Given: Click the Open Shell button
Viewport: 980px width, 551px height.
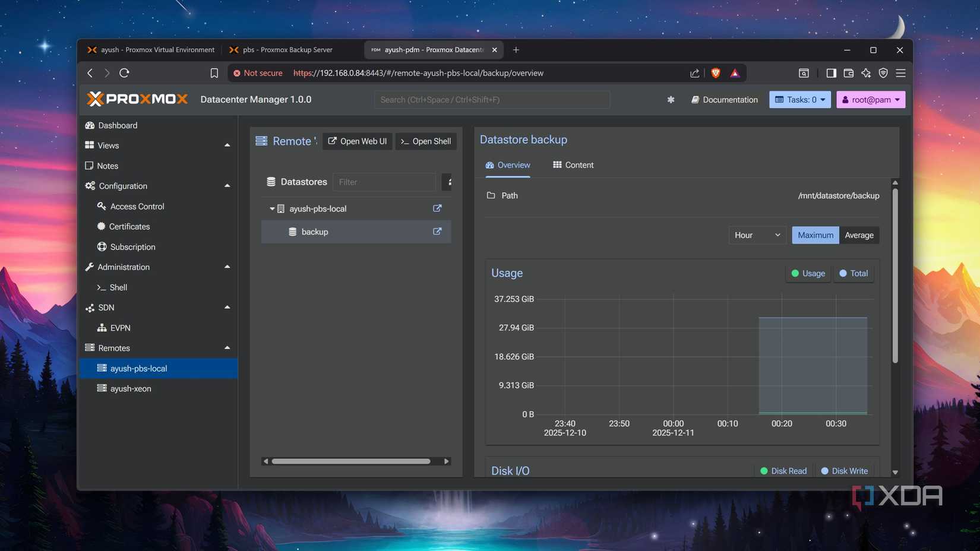Looking at the screenshot, I should 426,141.
